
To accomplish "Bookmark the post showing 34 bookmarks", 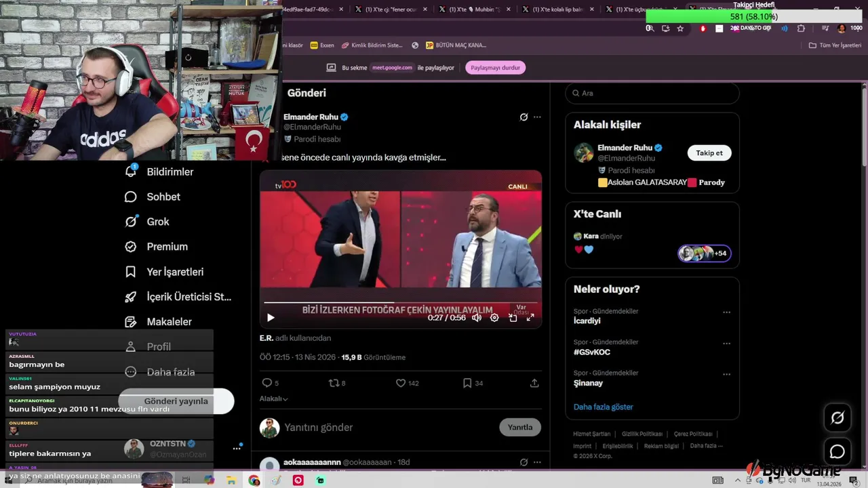I will (467, 383).
